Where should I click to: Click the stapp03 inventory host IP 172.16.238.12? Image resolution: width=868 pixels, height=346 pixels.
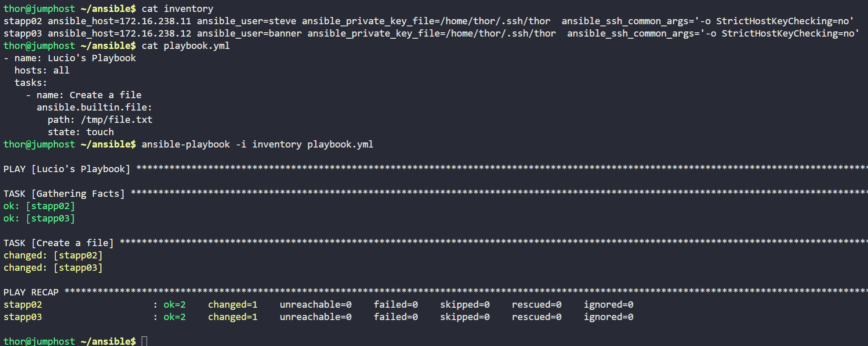[155, 34]
